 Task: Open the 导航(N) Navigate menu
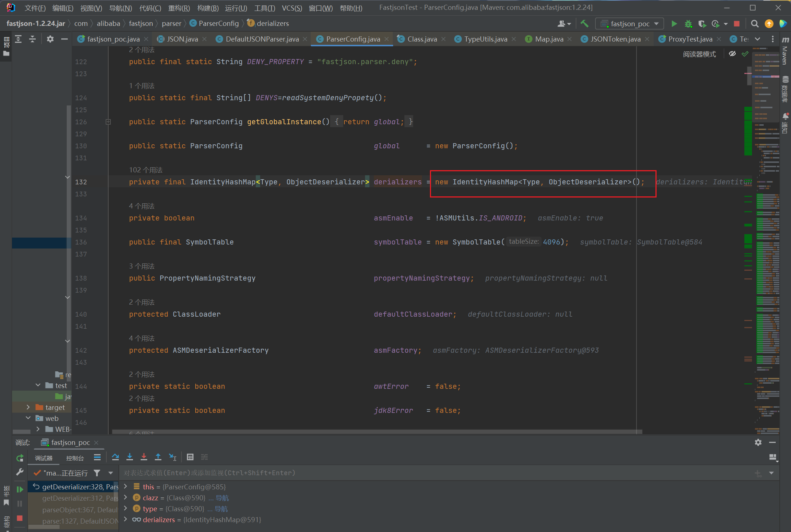tap(121, 8)
